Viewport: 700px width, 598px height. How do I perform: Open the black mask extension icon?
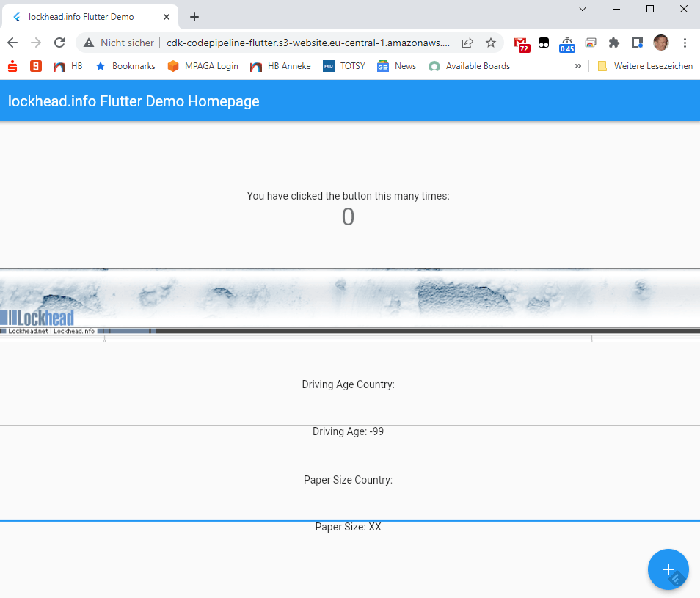[544, 43]
